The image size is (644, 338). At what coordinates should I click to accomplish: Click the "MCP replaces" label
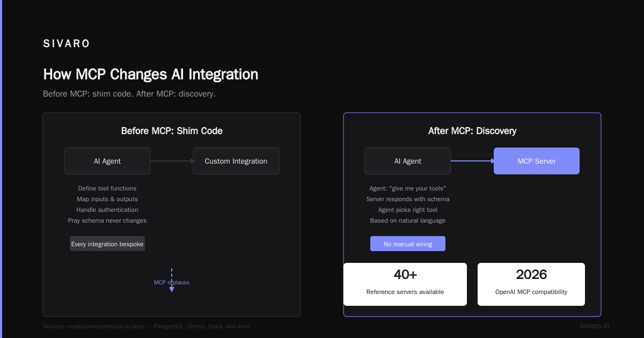pos(172,282)
